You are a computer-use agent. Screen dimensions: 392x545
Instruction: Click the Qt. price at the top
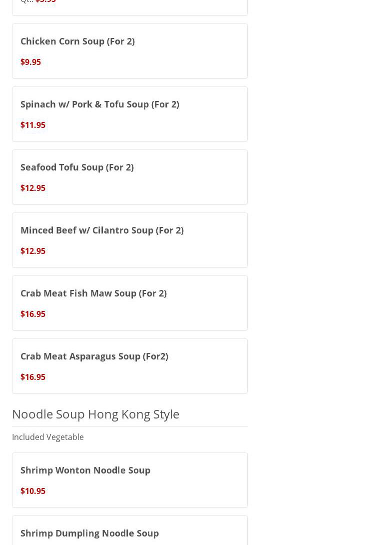pyautogui.click(x=45, y=1)
